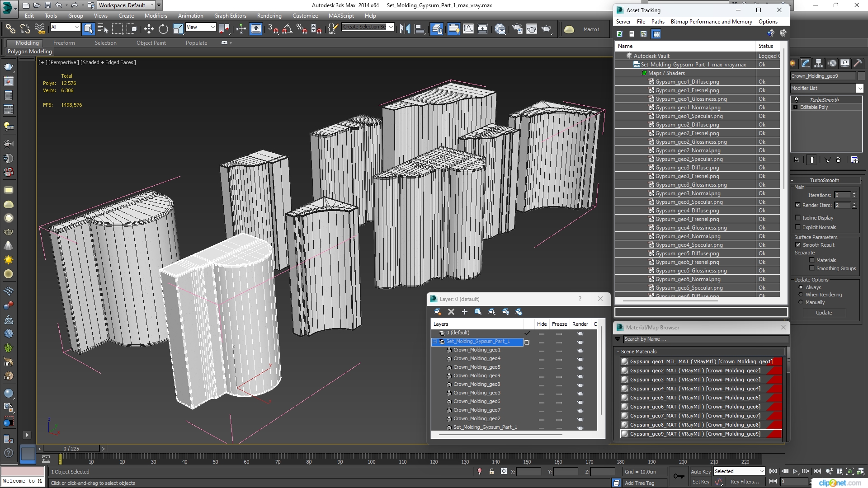Click the Mirror tool icon
The height and width of the screenshot is (488, 868).
405,29
